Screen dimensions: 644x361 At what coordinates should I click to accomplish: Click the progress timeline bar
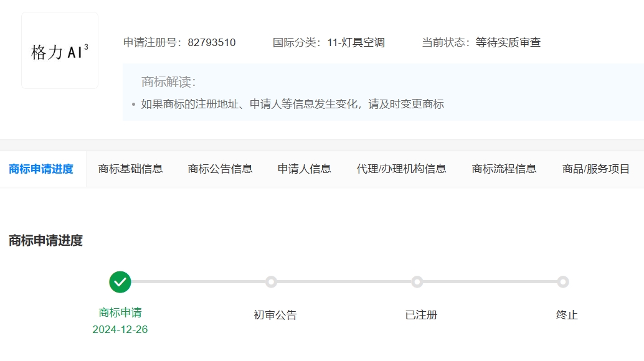click(x=343, y=281)
